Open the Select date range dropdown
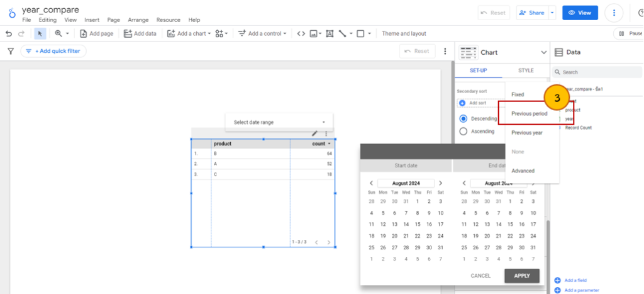Viewport: 644px width, 294px height. (279, 122)
